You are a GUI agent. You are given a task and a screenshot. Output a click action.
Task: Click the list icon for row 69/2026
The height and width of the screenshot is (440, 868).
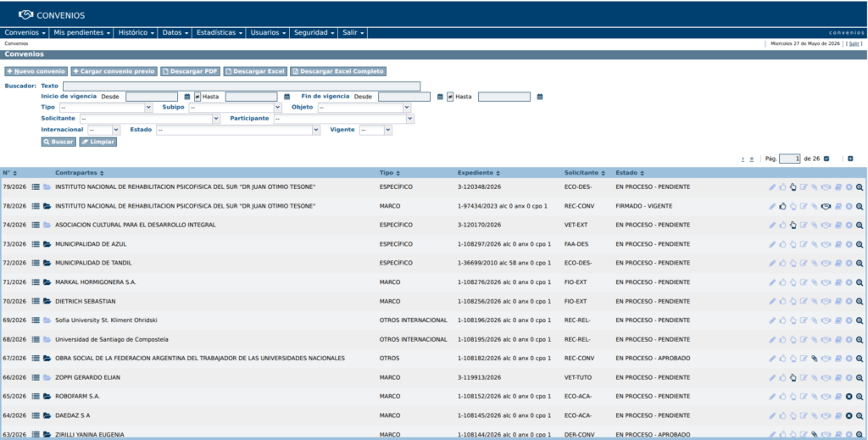click(x=36, y=320)
